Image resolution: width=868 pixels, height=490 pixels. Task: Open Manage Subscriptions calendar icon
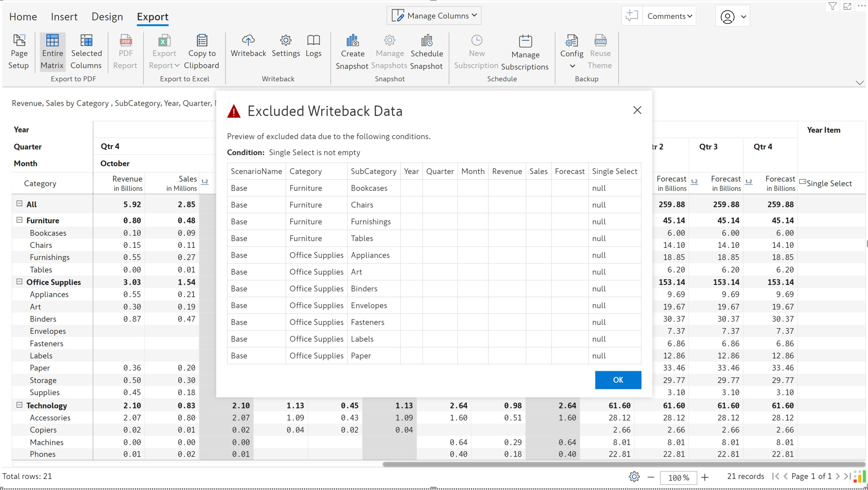(525, 41)
